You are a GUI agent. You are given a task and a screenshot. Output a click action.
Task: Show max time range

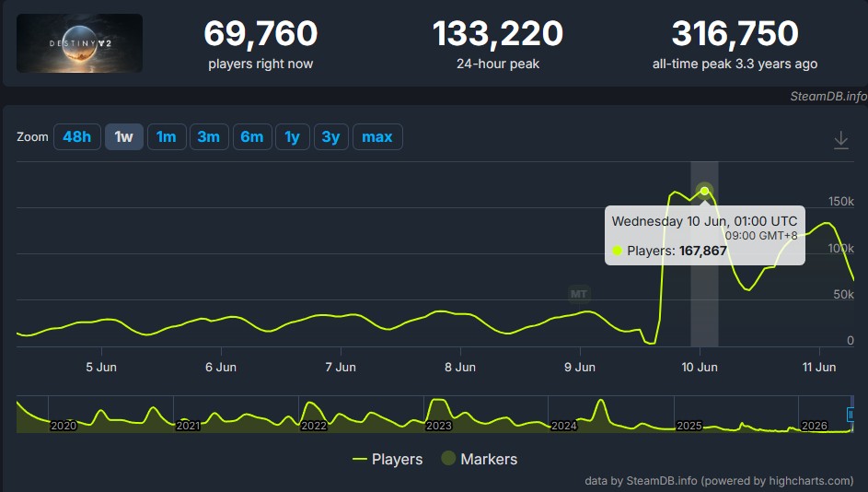pyautogui.click(x=377, y=137)
